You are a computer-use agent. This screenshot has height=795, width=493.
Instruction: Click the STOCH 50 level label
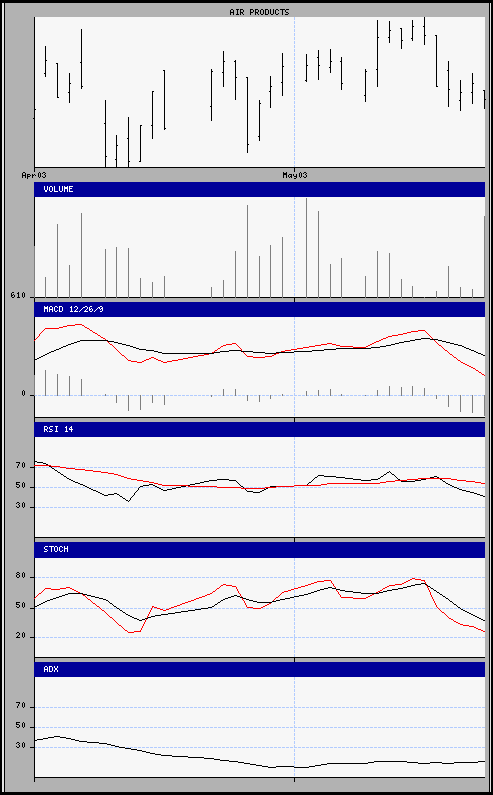pyautogui.click(x=20, y=607)
